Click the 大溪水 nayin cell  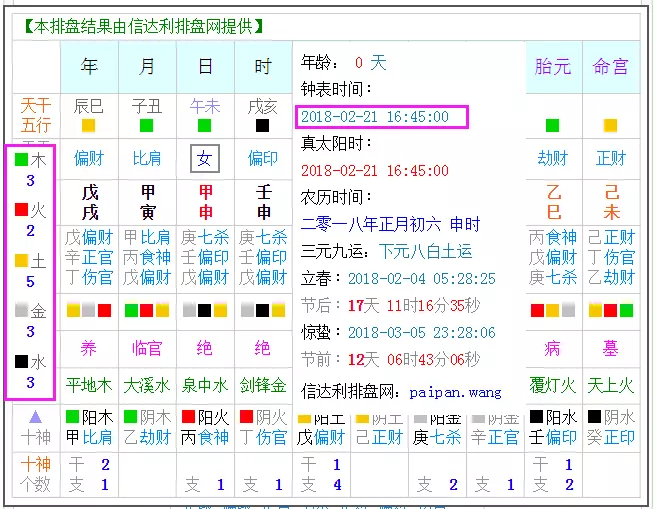pyautogui.click(x=147, y=386)
